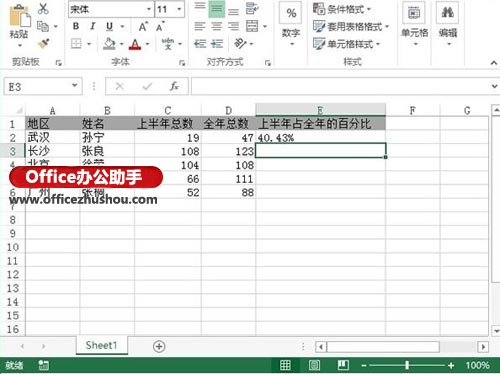The width and height of the screenshot is (500, 374).
Task: Expand the font name 宋体 dropdown
Action: pyautogui.click(x=149, y=9)
